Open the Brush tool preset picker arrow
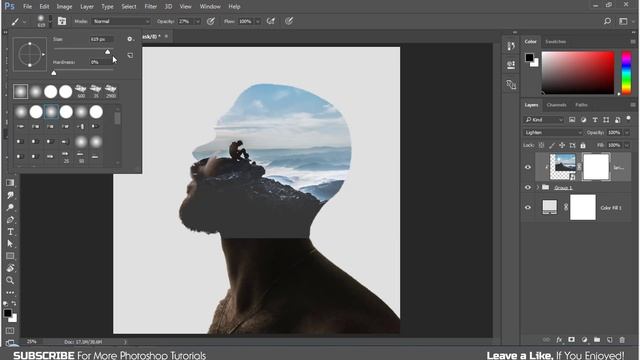Screen dimensions: 640x360 point(24,21)
